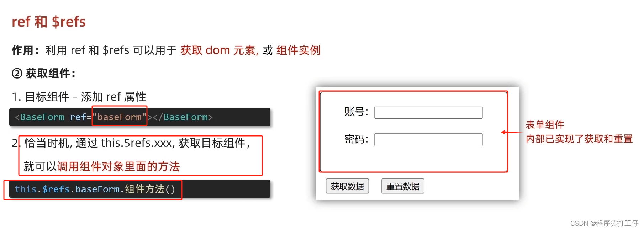Click the "1. 目标组件 - 添加 ref 属性" line
The image size is (644, 230).
[x=79, y=97]
